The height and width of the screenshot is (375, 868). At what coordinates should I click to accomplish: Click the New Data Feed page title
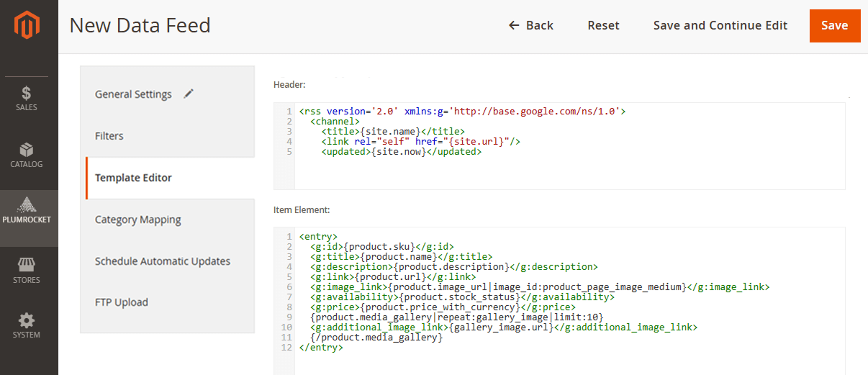[x=140, y=26]
